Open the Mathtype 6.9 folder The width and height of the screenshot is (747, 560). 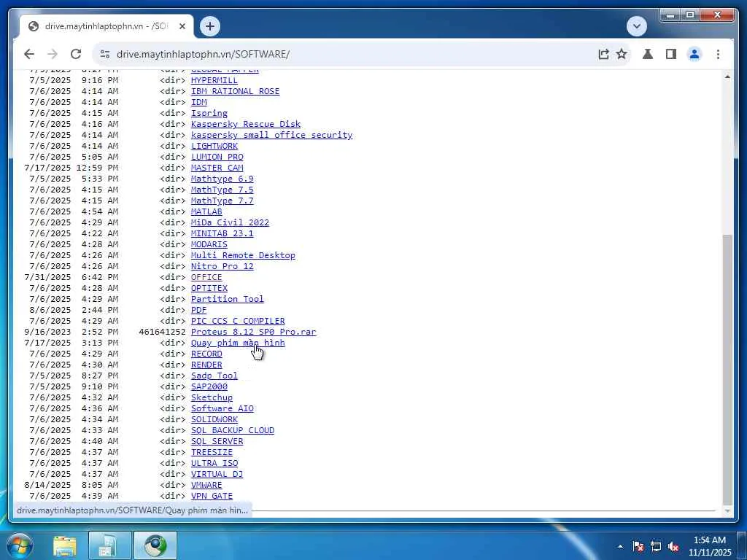tap(222, 179)
